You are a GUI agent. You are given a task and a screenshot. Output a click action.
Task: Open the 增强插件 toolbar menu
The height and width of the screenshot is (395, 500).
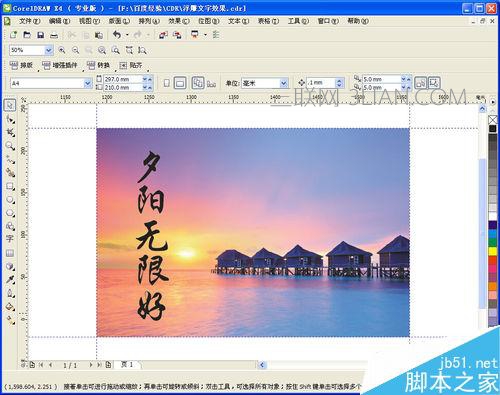[60, 65]
